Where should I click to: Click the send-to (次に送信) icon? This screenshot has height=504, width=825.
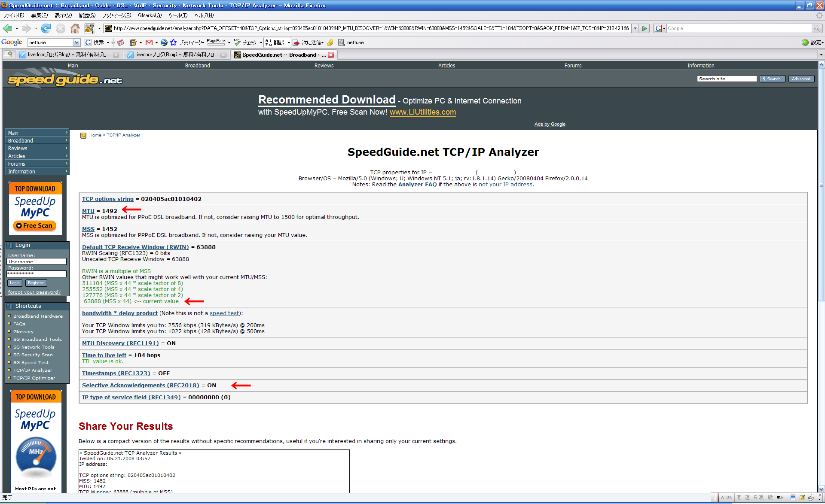tap(296, 43)
